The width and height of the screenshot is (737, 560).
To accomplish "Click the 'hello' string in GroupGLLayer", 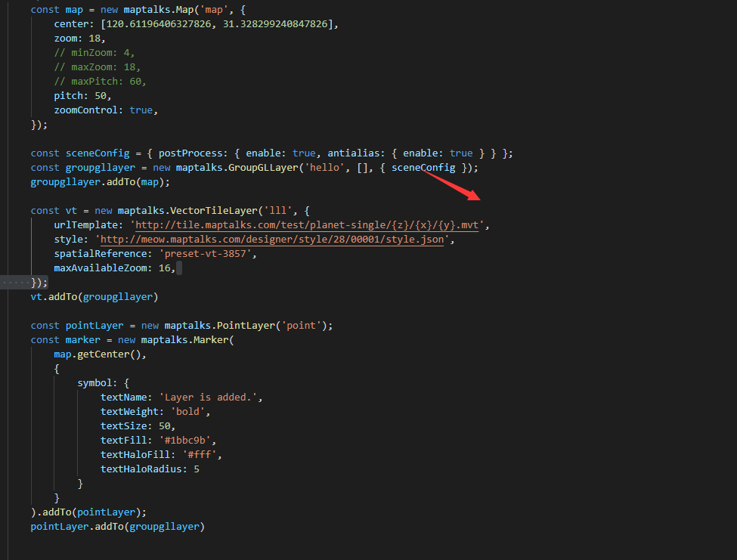I will [x=324, y=168].
